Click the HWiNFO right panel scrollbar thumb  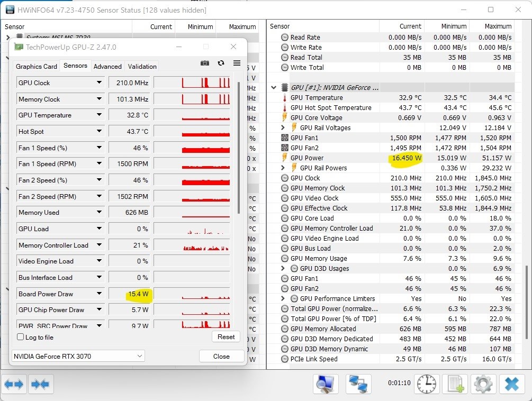[x=527, y=302]
